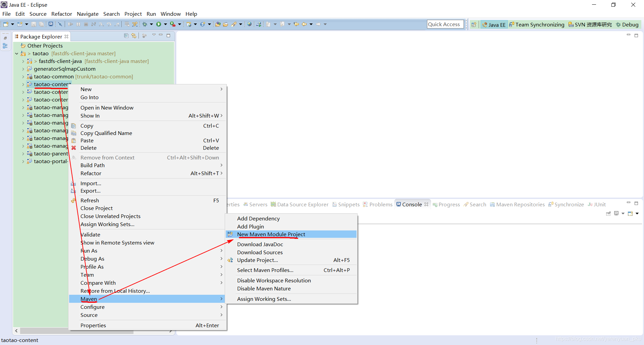Click the stop icon in toolbar
This screenshot has width=644, height=345.
coord(86,24)
